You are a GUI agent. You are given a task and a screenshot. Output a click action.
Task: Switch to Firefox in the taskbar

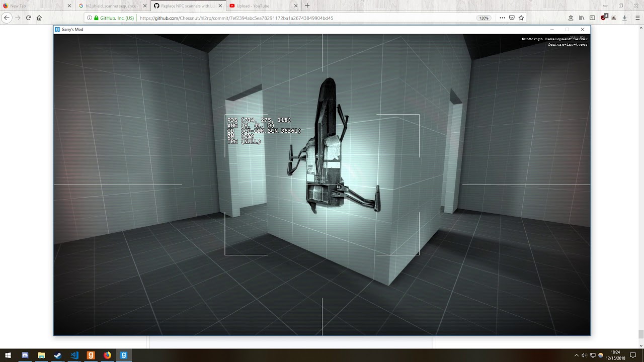107,355
